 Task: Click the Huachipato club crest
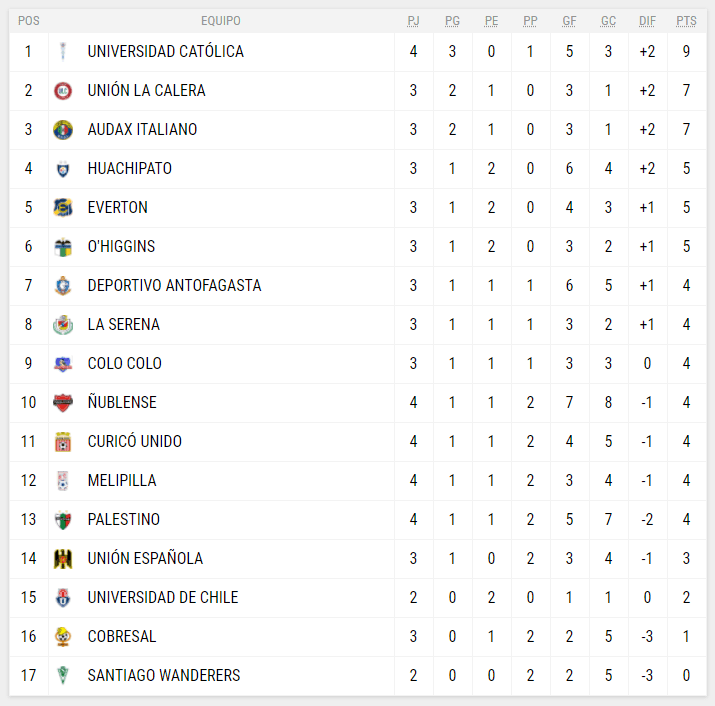pos(63,169)
